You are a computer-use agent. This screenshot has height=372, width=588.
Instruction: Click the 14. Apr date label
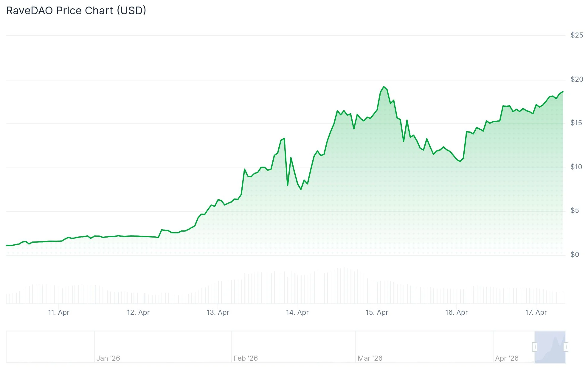pyautogui.click(x=297, y=312)
